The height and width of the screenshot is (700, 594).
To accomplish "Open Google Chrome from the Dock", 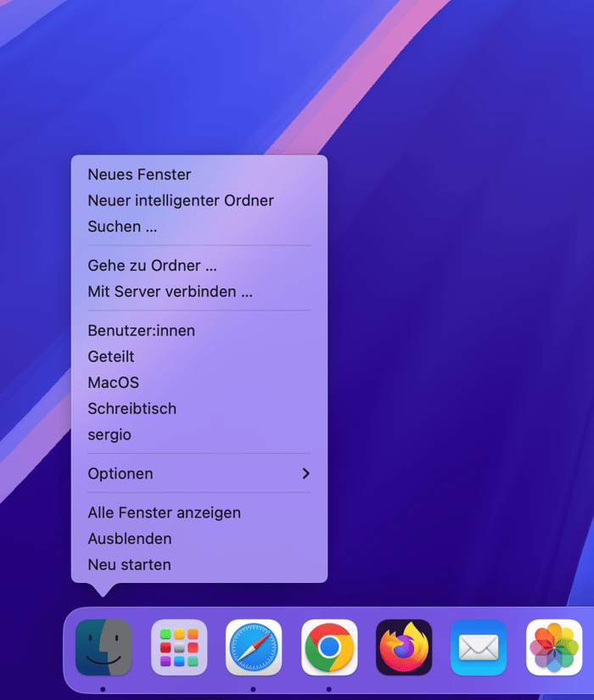I will [329, 647].
